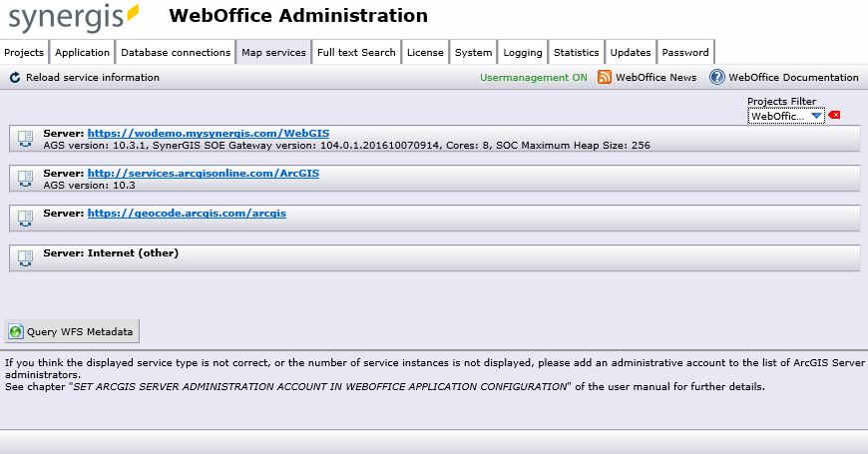Click the WebOffice News link text
The image size is (868, 454).
[x=655, y=78]
